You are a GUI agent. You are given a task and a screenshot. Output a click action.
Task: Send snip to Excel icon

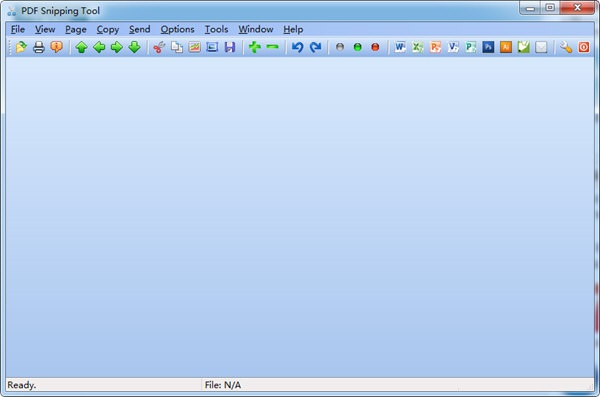tap(417, 47)
